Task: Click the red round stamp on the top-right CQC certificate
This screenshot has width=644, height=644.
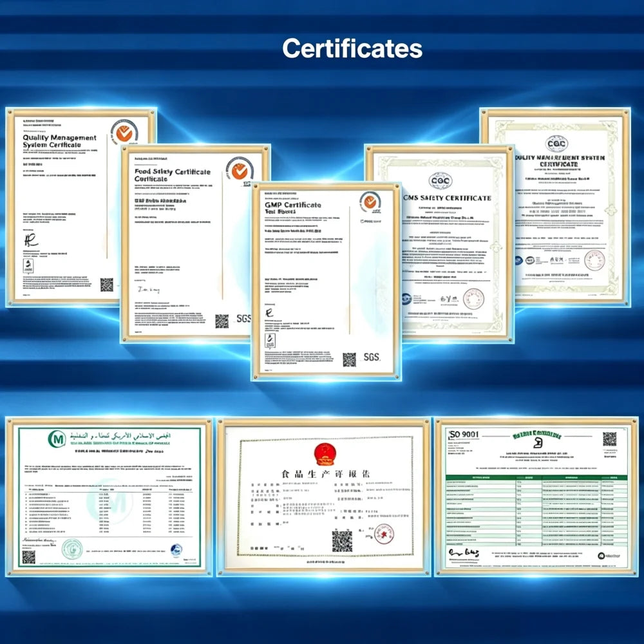Action: [x=594, y=260]
